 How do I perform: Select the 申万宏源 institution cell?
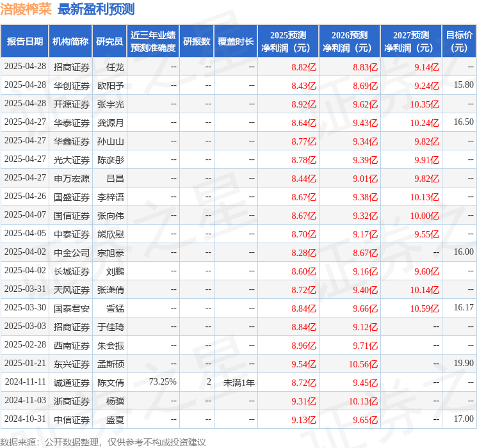(72, 179)
